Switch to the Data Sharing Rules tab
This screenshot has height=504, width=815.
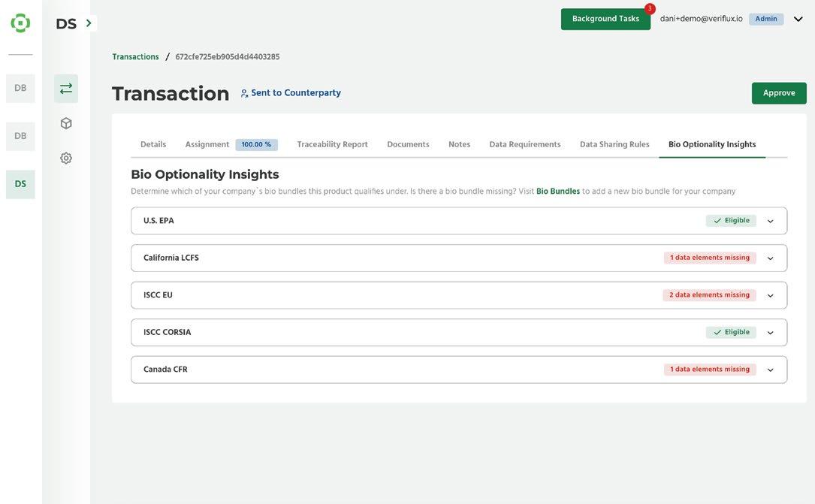coord(614,144)
